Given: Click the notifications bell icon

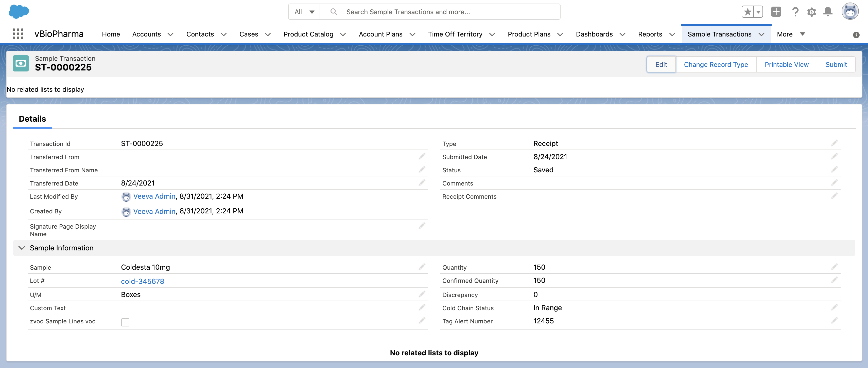Looking at the screenshot, I should [x=828, y=12].
